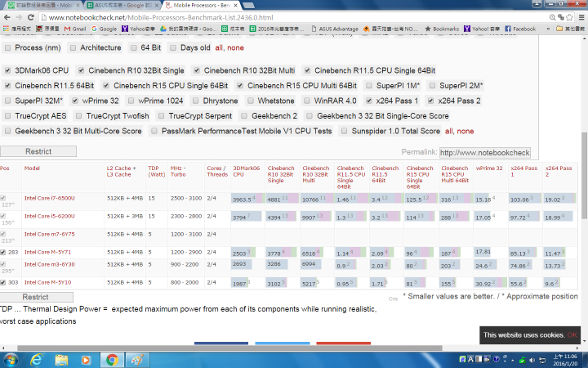Enable Geekbench 2 checkbox

coord(244,115)
